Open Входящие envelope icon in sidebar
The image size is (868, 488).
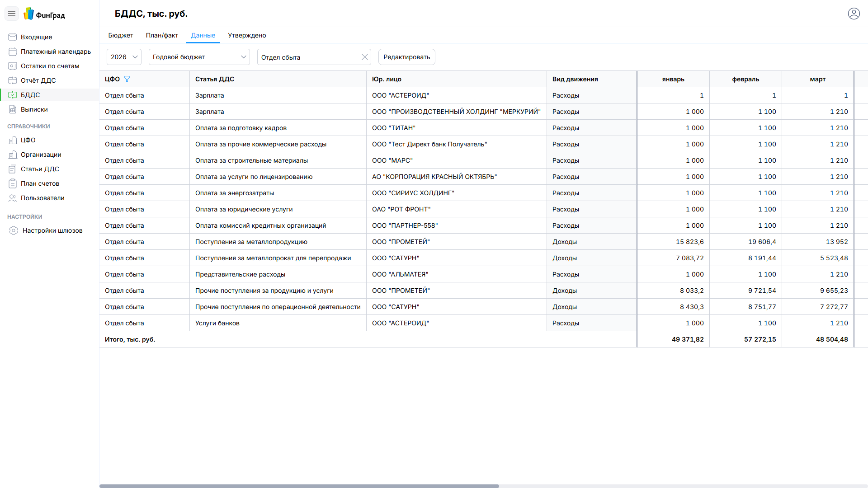tap(13, 37)
